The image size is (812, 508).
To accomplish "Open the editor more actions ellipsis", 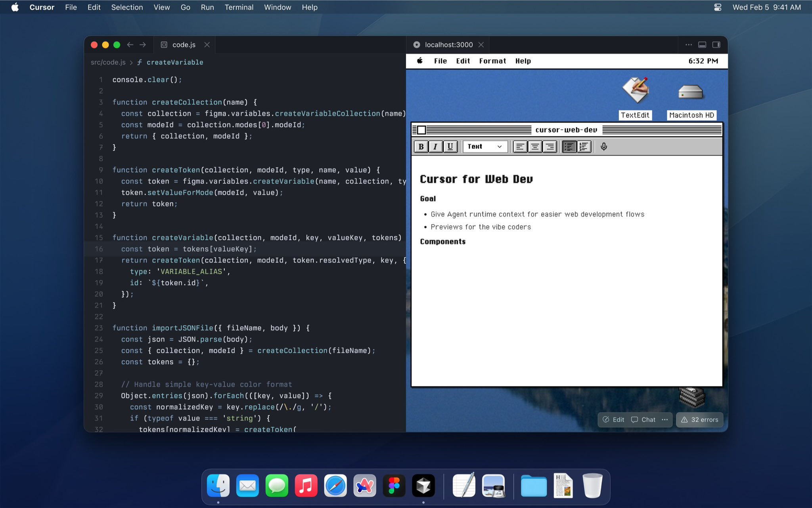I will click(689, 45).
